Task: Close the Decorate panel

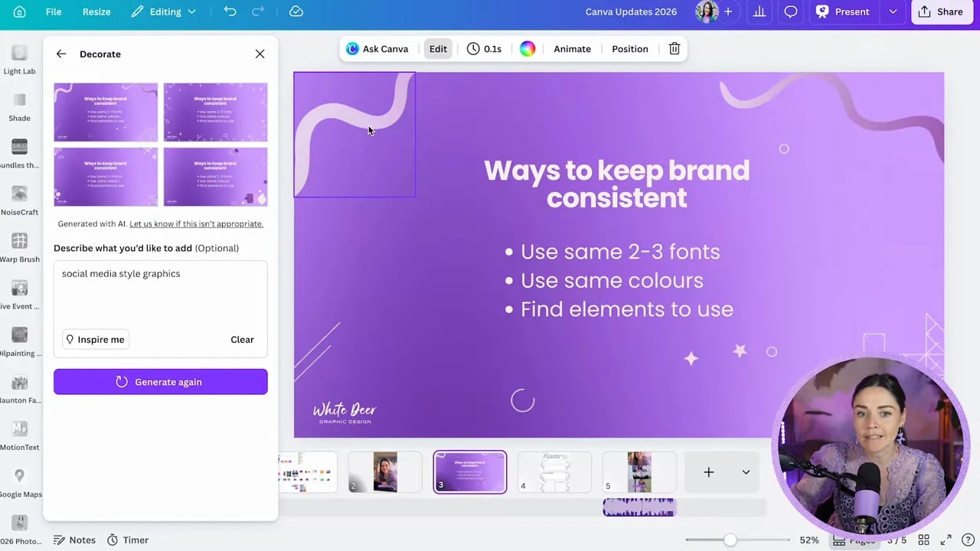Action: pyautogui.click(x=260, y=54)
